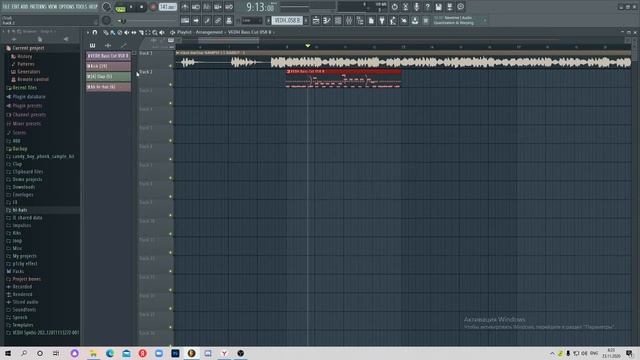This screenshot has width=640, height=360.
Task: Select the playlist Playback speaker tool
Action: coord(162,32)
